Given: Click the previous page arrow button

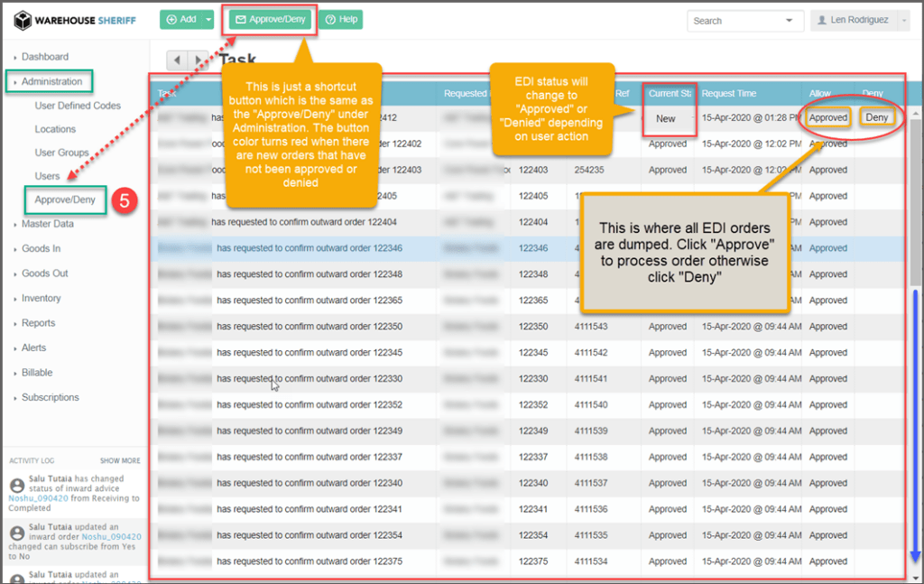Looking at the screenshot, I should pos(178,60).
